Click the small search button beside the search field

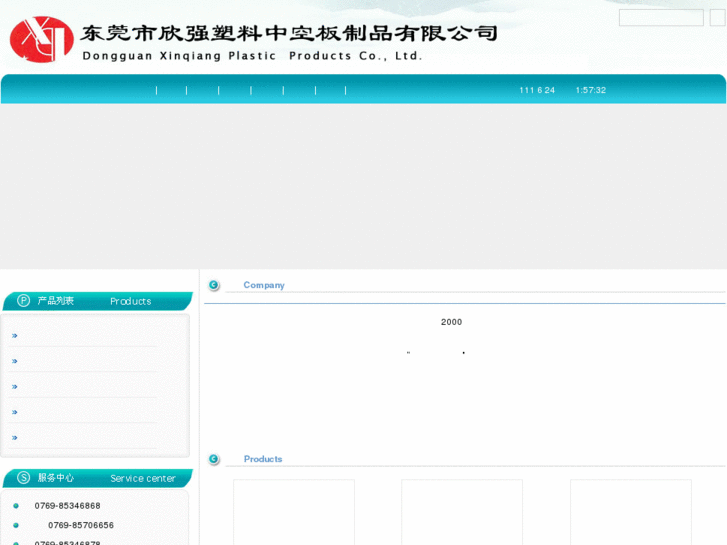click(717, 18)
